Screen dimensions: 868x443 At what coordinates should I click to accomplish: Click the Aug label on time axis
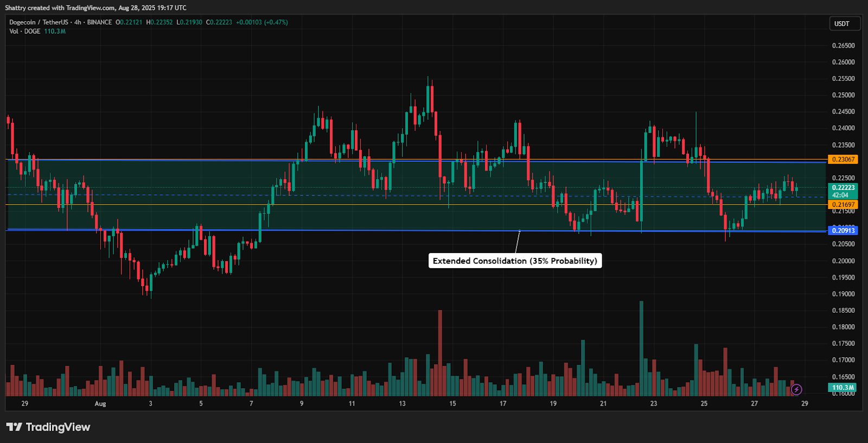[100, 403]
